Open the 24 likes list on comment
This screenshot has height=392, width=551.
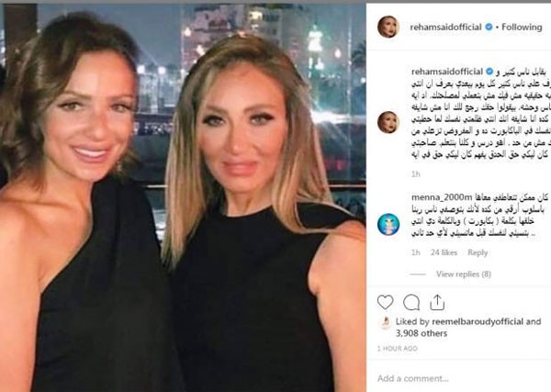coord(444,252)
